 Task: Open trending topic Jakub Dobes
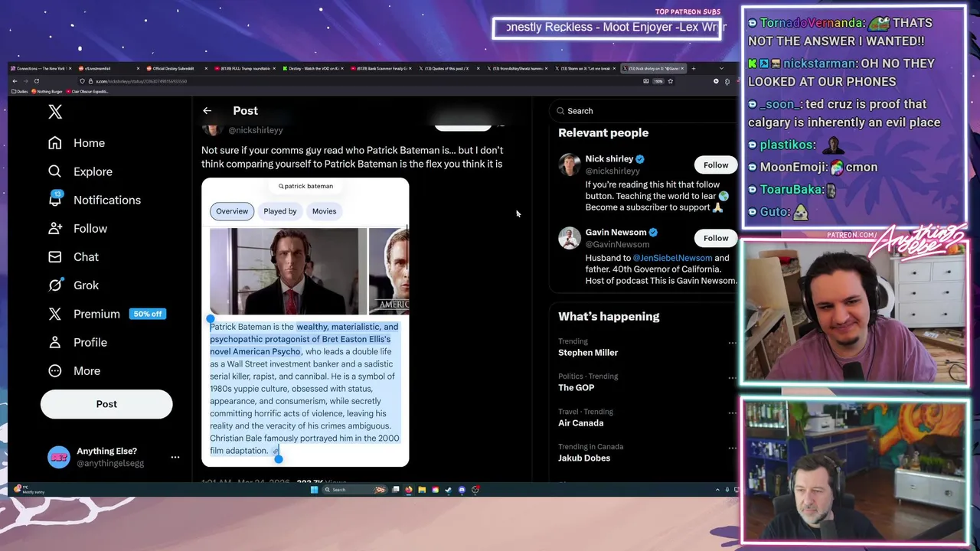584,458
